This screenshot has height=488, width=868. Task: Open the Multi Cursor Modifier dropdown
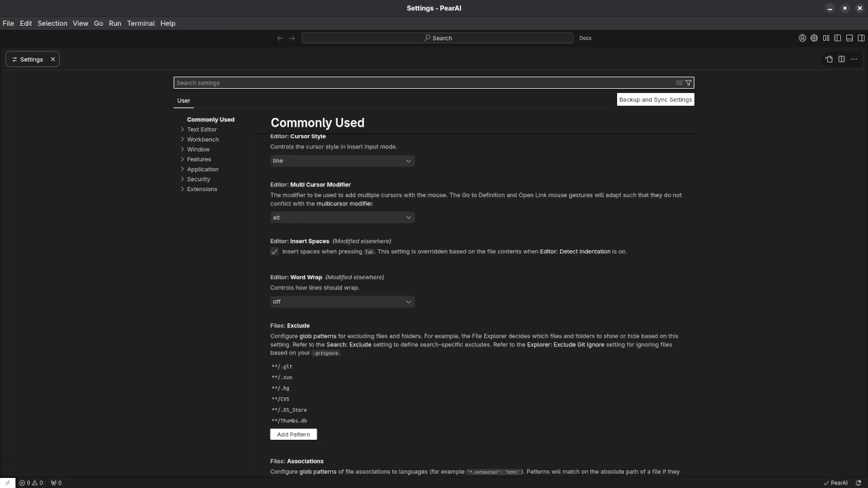click(342, 218)
